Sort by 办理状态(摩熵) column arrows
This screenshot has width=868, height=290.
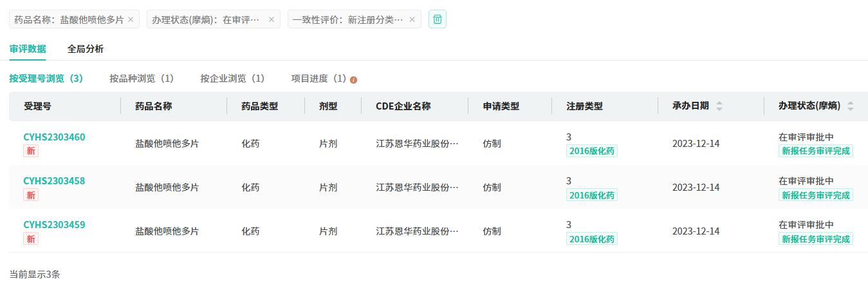coord(851,106)
